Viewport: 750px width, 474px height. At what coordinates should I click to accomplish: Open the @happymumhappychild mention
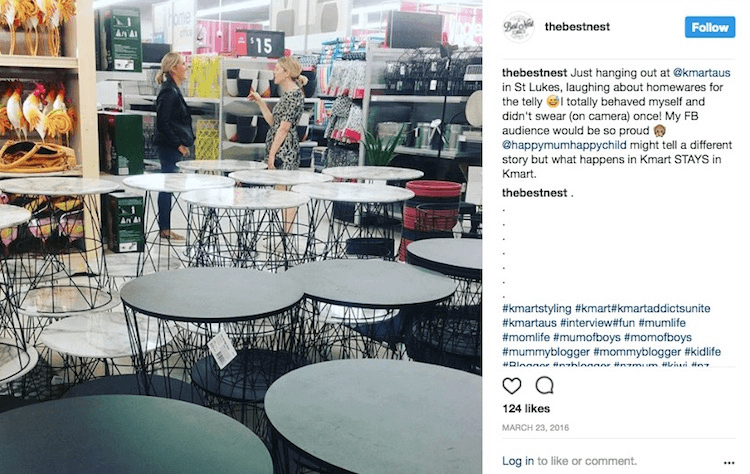tap(564, 145)
